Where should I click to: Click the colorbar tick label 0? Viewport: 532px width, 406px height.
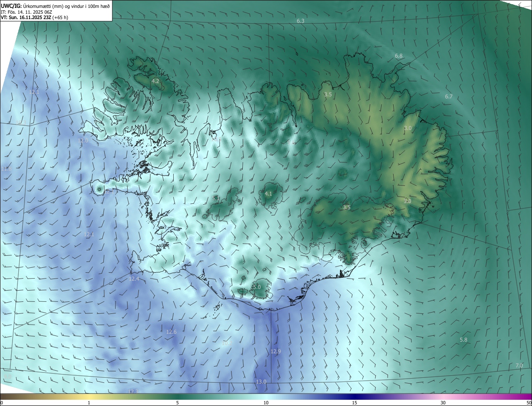point(2,403)
